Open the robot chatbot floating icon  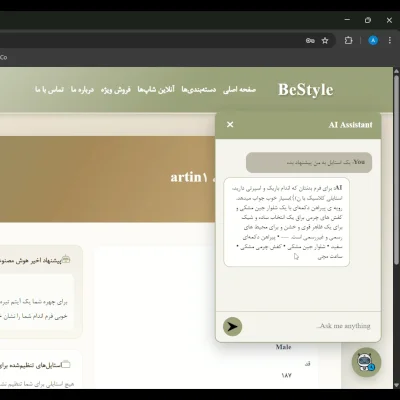[x=366, y=362]
